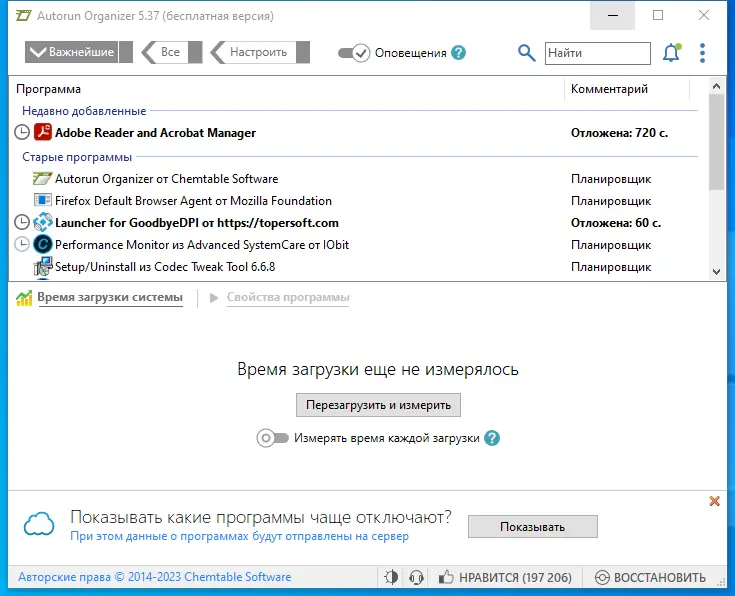This screenshot has width=735, height=596.
Task: Click the bar chart icon near Время загрузки системы
Action: click(x=24, y=298)
